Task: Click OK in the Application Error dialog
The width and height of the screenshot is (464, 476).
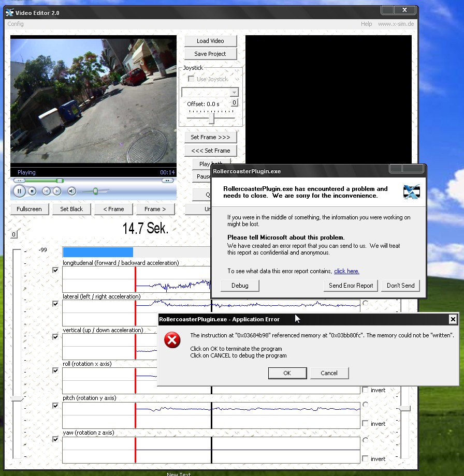Action: point(287,373)
